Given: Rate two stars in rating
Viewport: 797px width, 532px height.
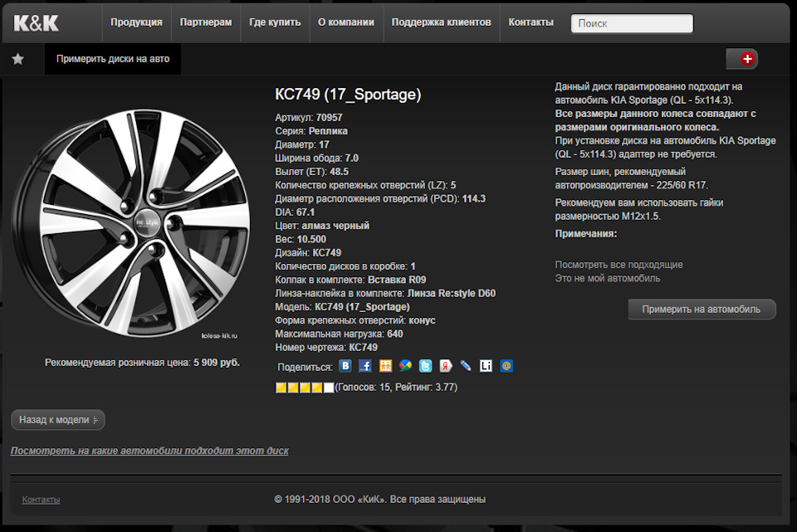Looking at the screenshot, I should pyautogui.click(x=293, y=388).
